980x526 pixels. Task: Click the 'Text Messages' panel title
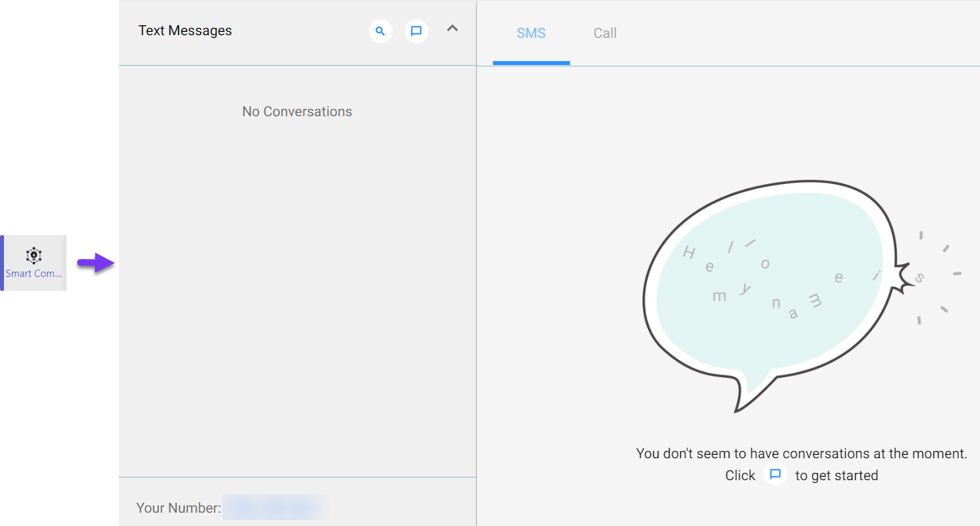coord(185,30)
